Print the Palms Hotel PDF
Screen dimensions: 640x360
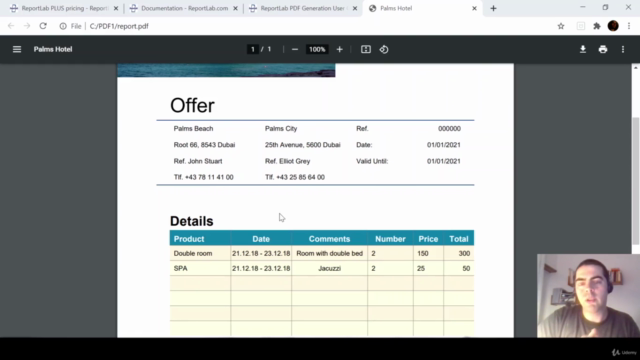pyautogui.click(x=603, y=49)
